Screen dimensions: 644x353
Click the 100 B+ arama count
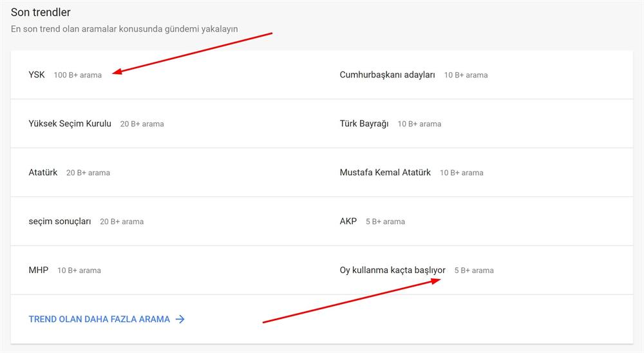click(x=78, y=75)
